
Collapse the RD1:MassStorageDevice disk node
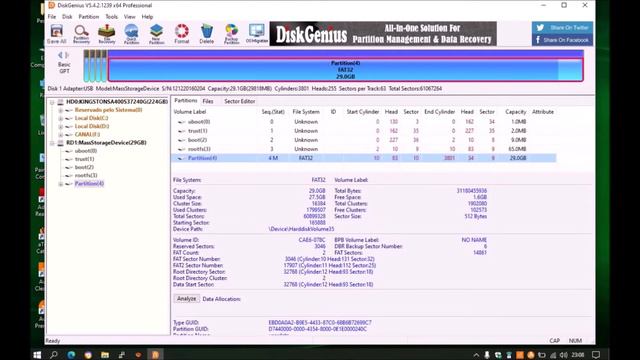click(52, 143)
